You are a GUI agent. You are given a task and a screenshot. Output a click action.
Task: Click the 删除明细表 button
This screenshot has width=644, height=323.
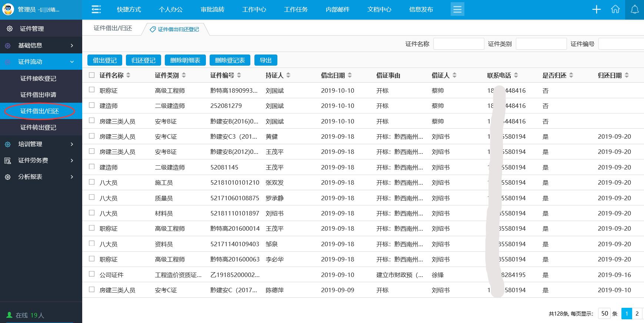[x=185, y=60]
